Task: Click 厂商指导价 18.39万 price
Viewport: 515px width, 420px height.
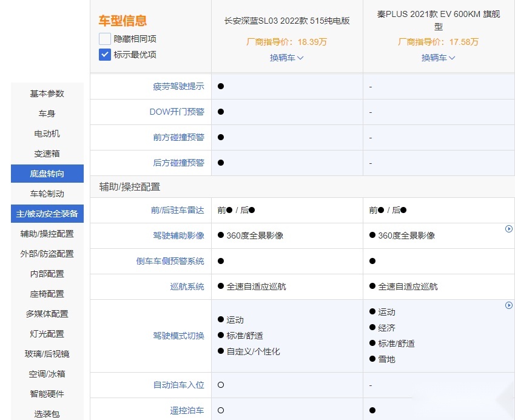Action: point(287,42)
